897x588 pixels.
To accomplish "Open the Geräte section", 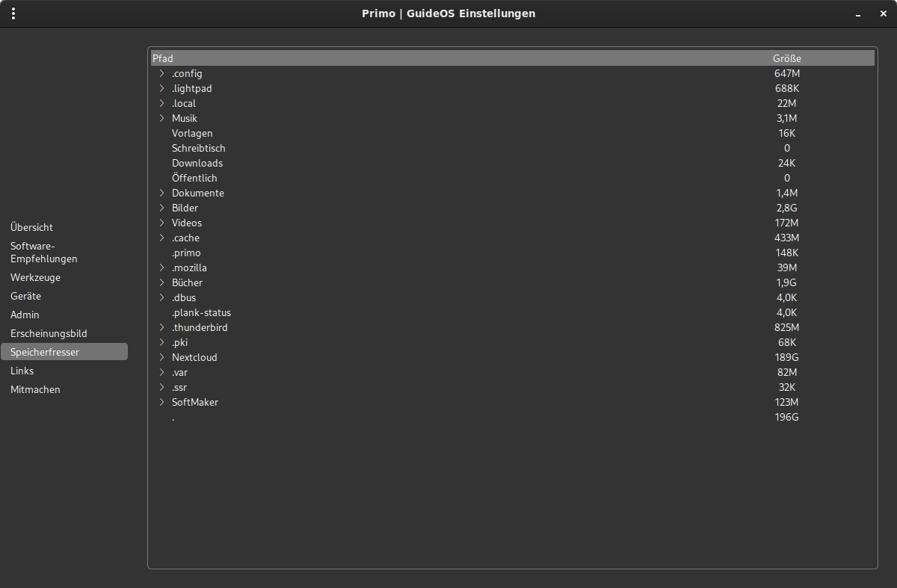I will 25,296.
